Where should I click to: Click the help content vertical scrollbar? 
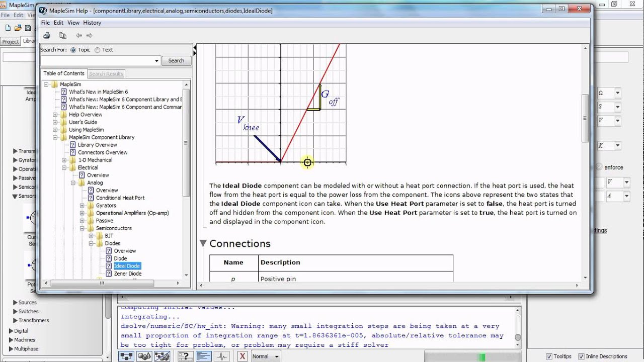click(585, 118)
